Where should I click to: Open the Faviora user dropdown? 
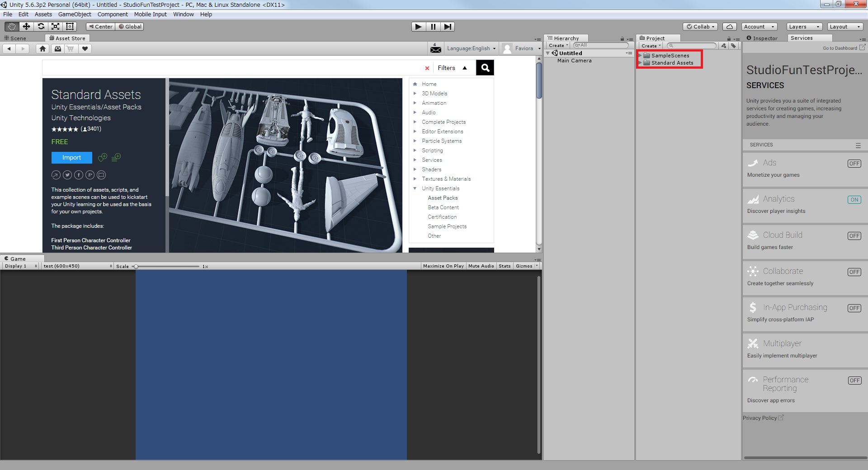tap(521, 48)
